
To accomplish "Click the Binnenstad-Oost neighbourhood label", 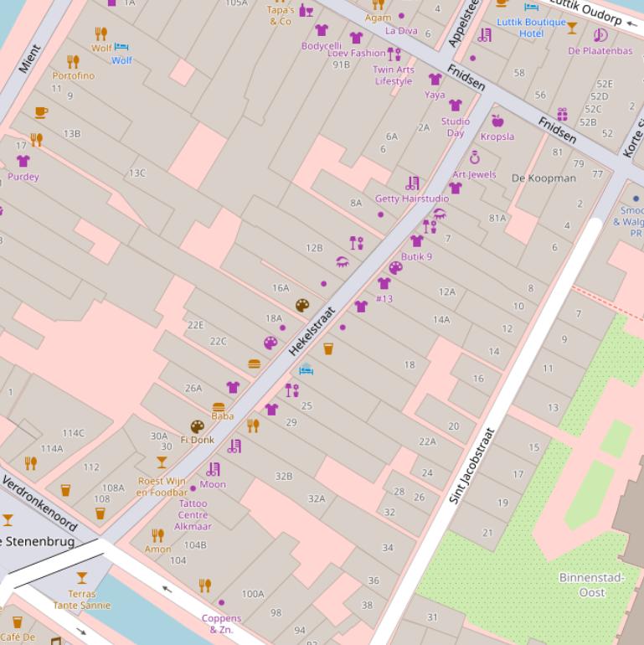I will coord(591,585).
